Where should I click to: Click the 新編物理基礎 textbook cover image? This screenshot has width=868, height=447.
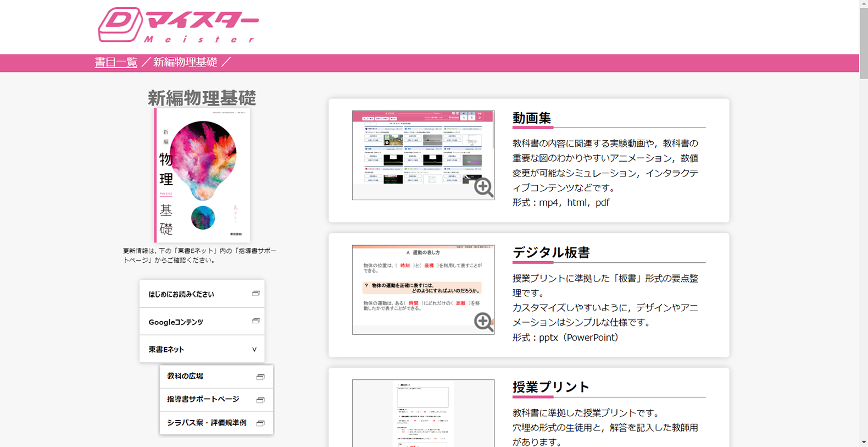pyautogui.click(x=202, y=175)
